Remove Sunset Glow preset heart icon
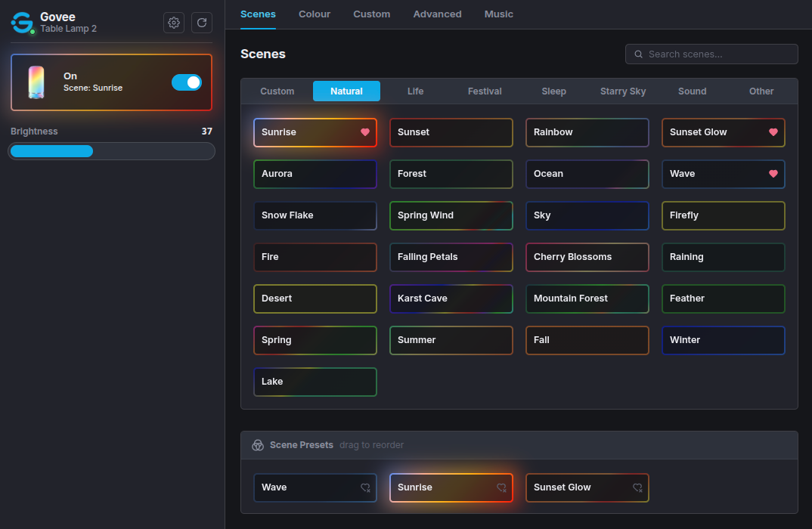Viewport: 812px width, 529px height. 637,487
